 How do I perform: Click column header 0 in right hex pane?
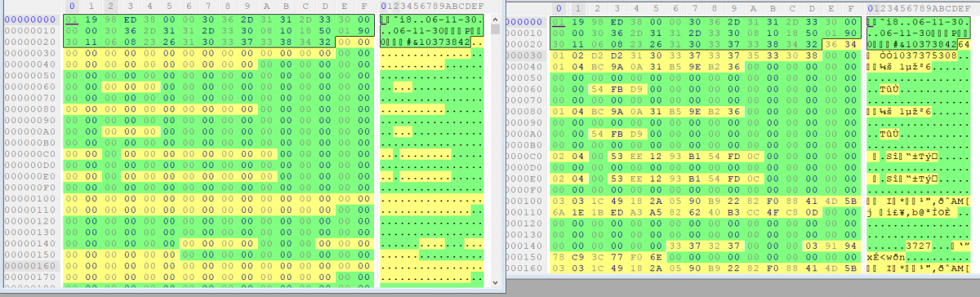tap(558, 7)
